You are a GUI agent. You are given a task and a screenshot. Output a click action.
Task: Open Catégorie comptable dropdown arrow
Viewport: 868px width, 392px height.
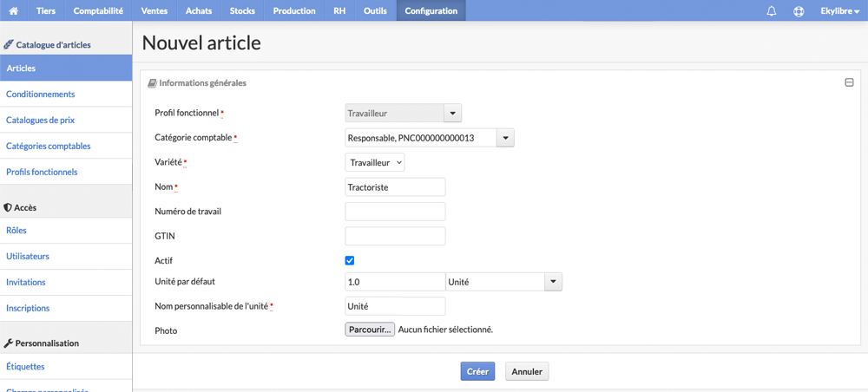(505, 138)
